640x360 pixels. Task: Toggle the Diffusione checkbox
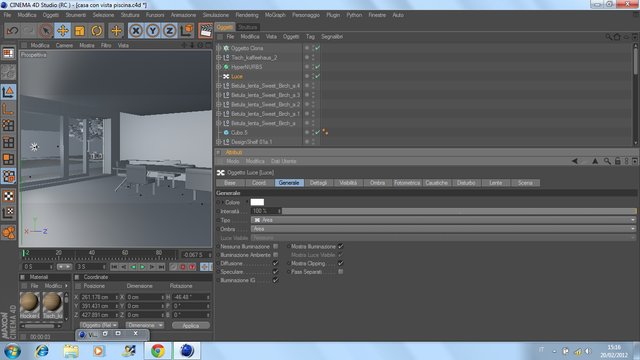[x=276, y=263]
